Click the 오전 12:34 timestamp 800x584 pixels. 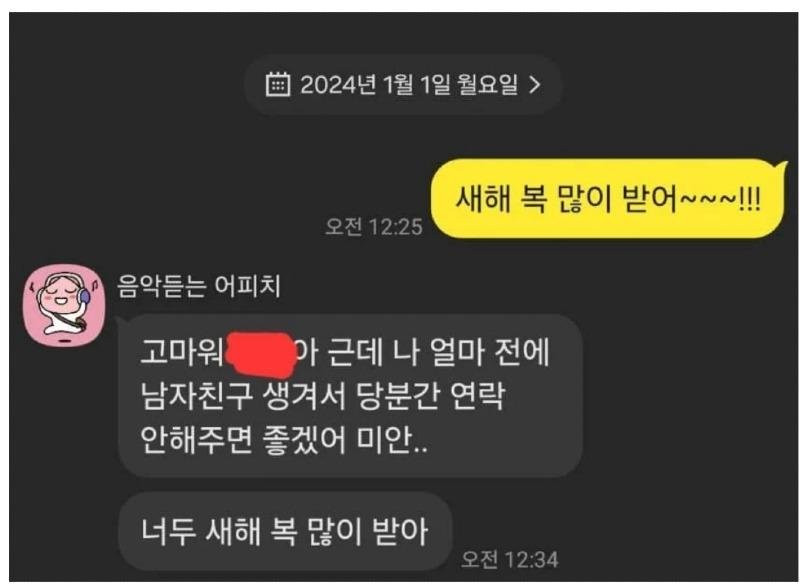click(510, 560)
